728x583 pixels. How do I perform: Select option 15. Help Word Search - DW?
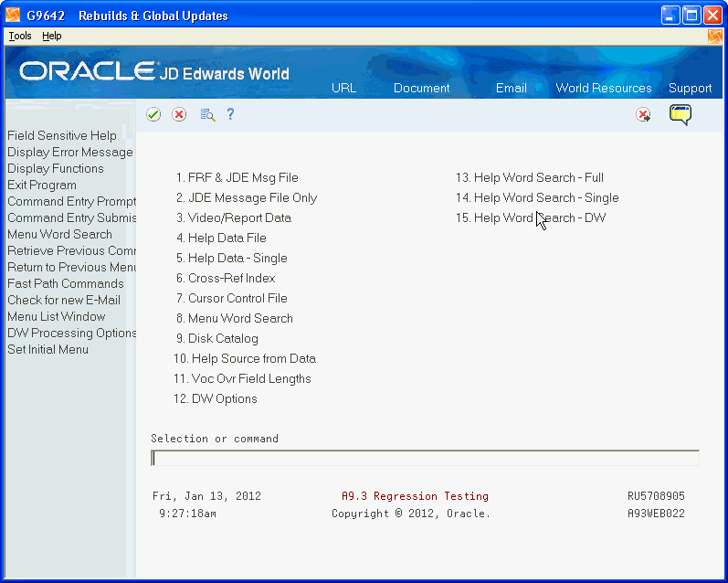coord(531,217)
